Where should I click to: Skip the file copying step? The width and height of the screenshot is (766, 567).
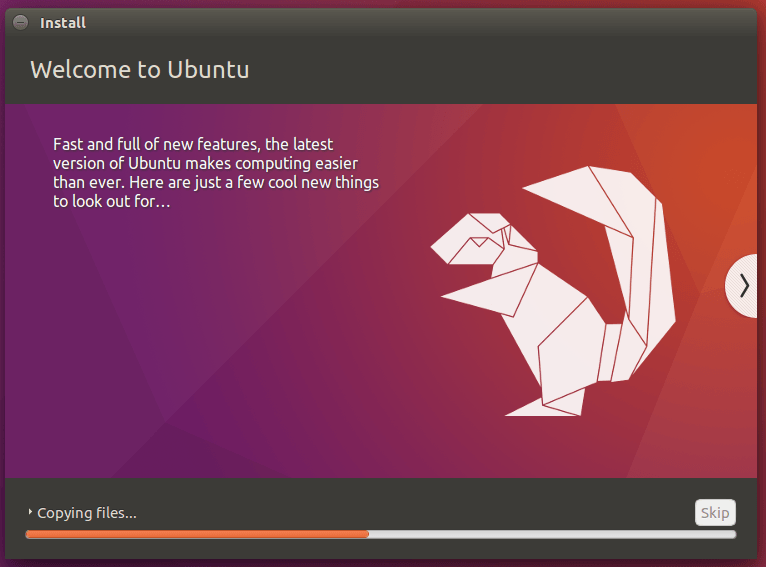tap(715, 512)
